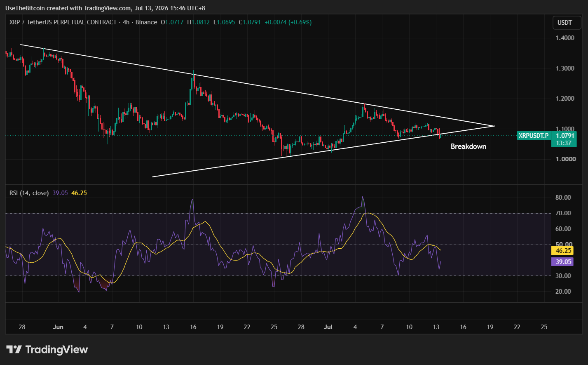Click the TradingView logo
Image resolution: width=588 pixels, height=365 pixels.
pos(47,350)
